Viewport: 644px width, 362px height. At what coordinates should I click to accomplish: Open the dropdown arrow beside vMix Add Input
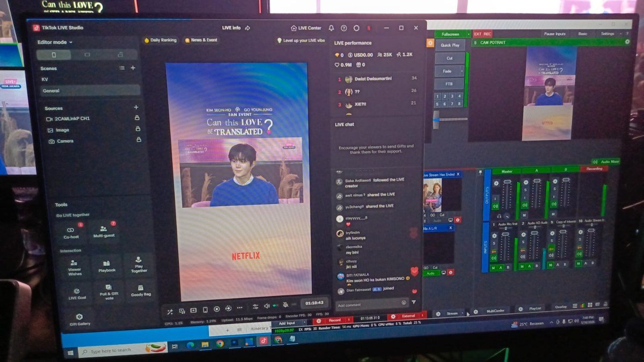pos(305,322)
